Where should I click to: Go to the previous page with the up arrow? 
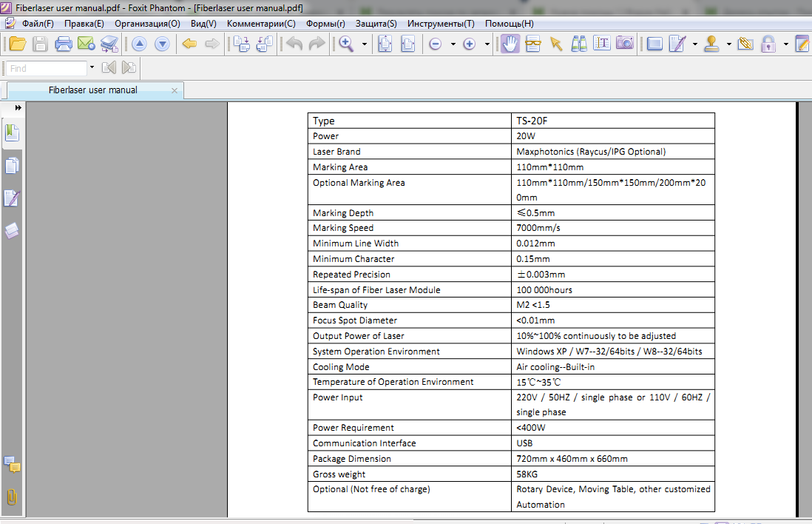[139, 44]
